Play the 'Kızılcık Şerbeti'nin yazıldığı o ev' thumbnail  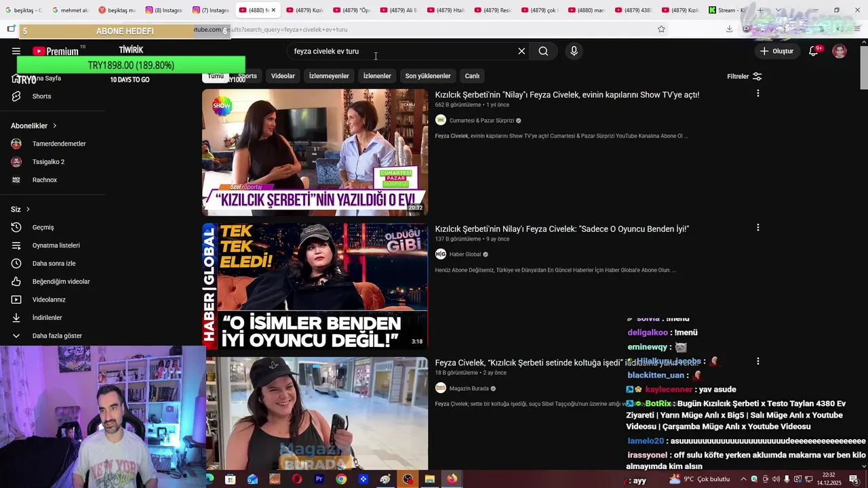(315, 152)
